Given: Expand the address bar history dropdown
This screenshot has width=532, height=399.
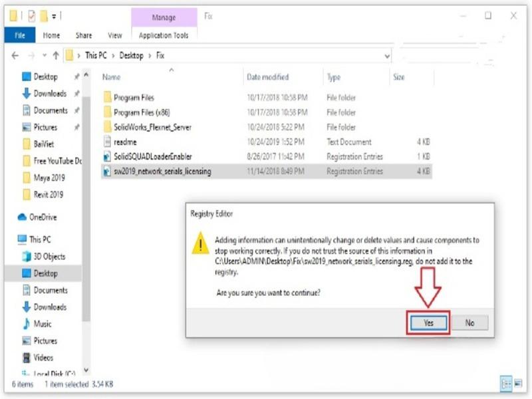Looking at the screenshot, I should pos(387,56).
